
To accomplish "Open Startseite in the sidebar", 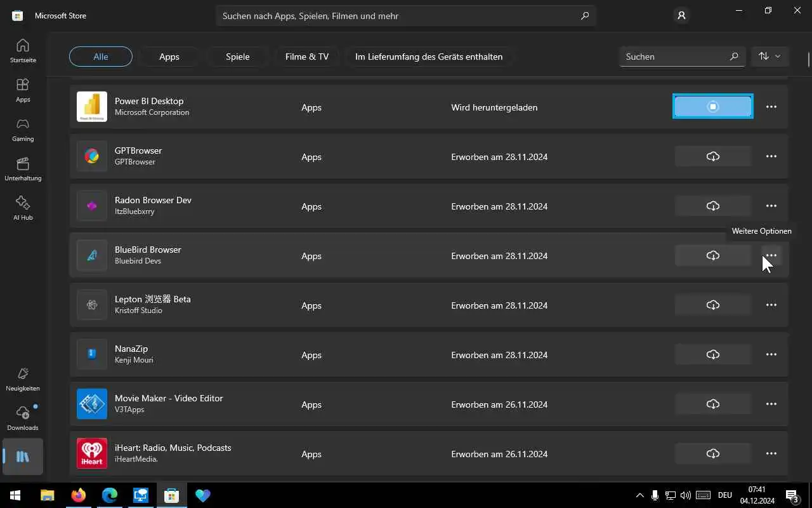I will click(23, 51).
